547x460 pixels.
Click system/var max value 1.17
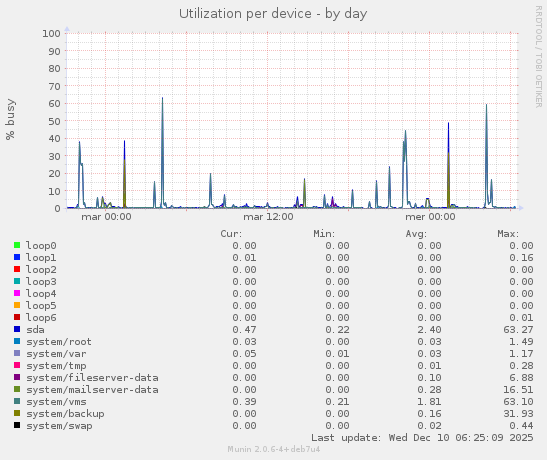point(521,354)
